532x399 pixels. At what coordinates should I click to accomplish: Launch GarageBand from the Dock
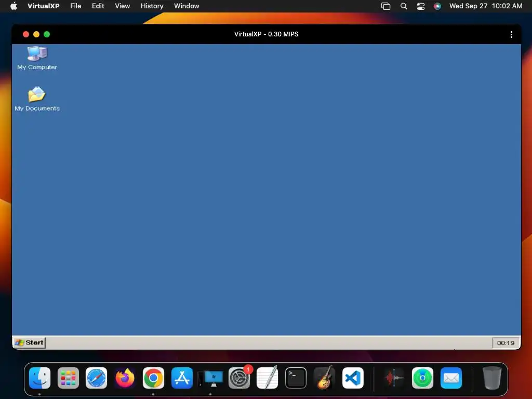pos(324,378)
